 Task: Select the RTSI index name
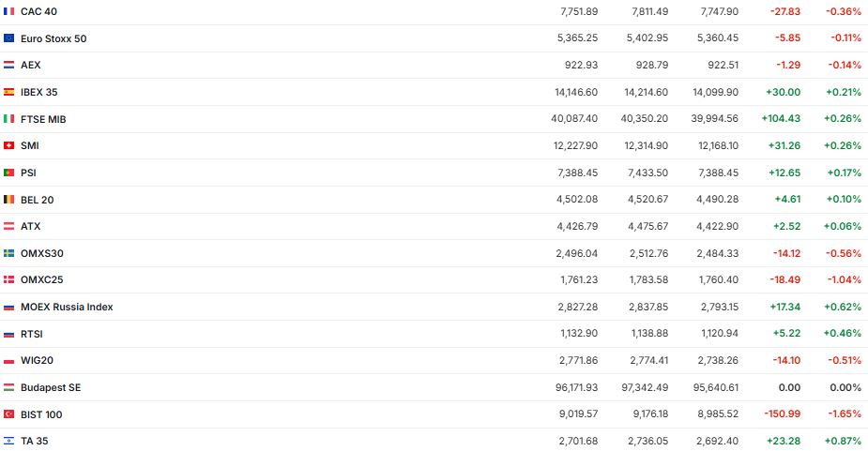[32, 334]
